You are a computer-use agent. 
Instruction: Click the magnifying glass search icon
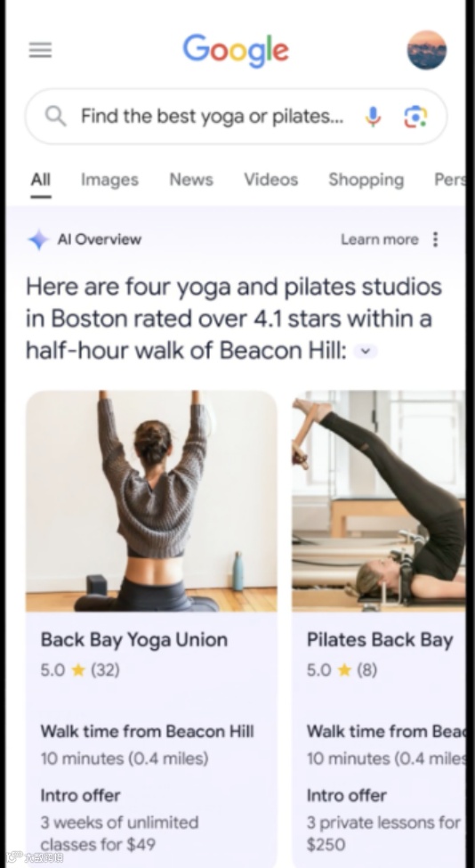point(55,117)
